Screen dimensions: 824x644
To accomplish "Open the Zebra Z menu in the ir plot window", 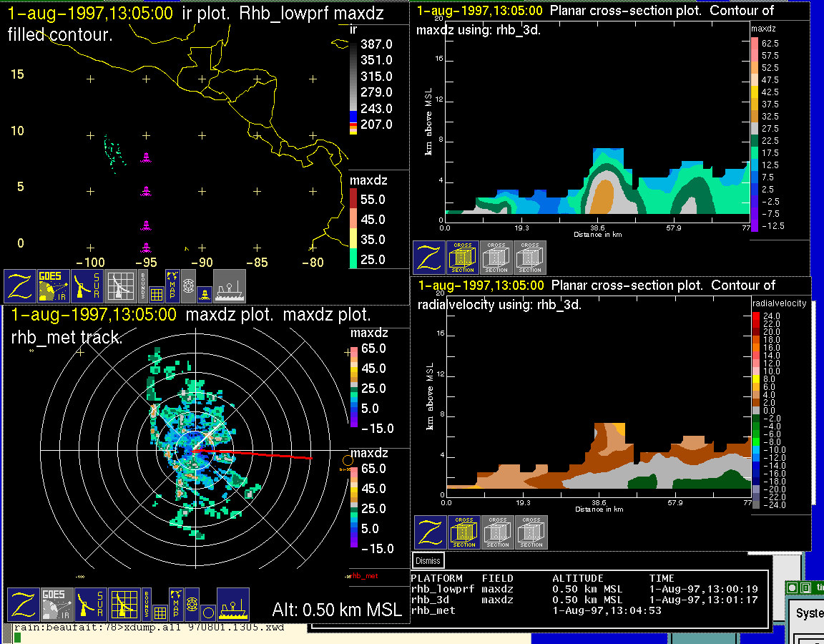I will 20,286.
